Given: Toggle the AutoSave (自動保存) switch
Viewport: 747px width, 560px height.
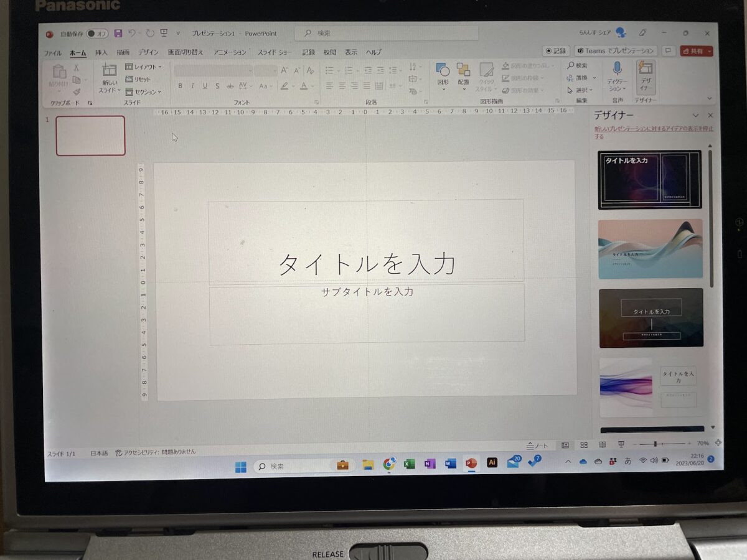Looking at the screenshot, I should pyautogui.click(x=98, y=34).
